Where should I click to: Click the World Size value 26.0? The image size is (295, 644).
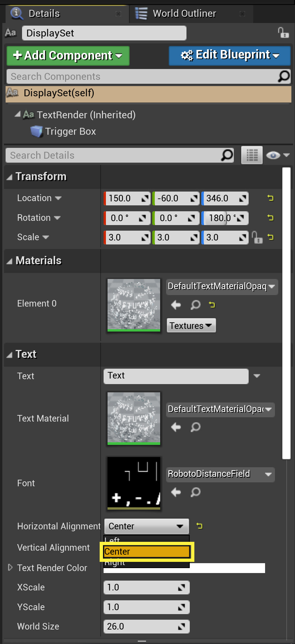point(147,627)
